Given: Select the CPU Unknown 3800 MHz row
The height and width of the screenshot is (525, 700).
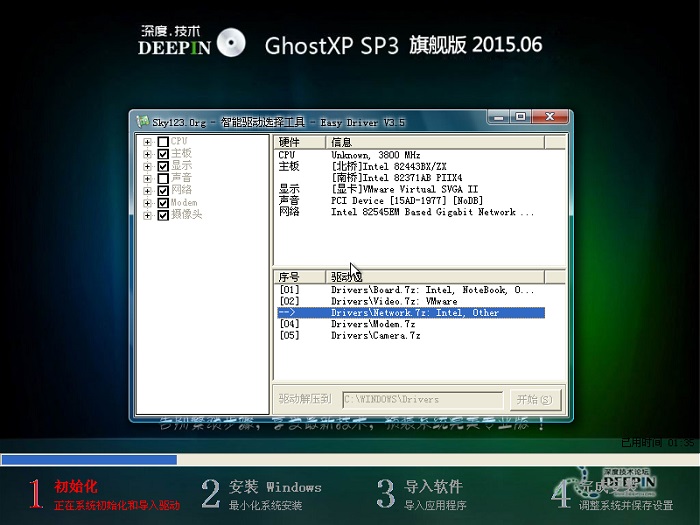Looking at the screenshot, I should 411,155.
